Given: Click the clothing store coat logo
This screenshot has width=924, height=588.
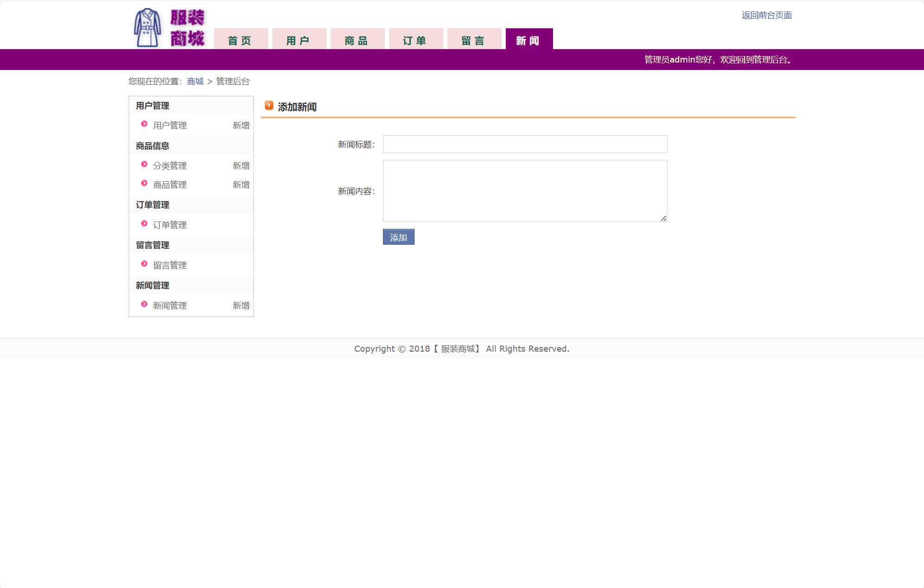Looking at the screenshot, I should 148,28.
